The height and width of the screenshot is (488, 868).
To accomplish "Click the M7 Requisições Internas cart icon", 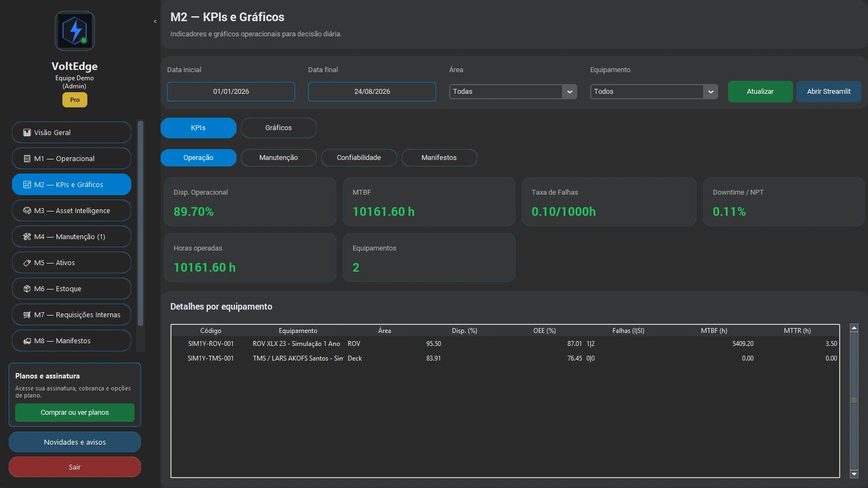I will 27,314.
